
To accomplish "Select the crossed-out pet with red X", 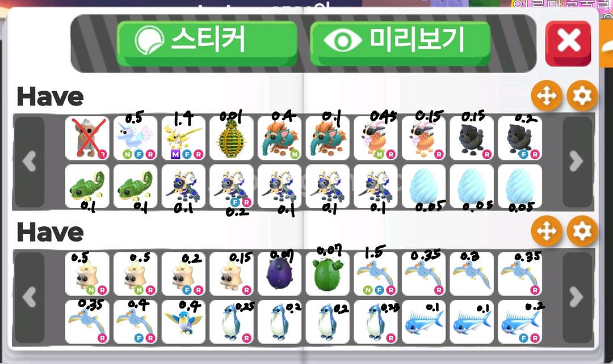I will (x=87, y=138).
